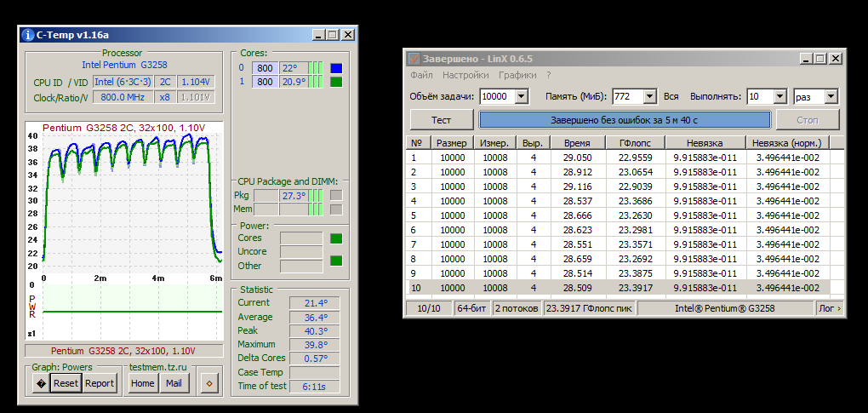Viewport: 868px width, 413px height.
Task: Select time value 28.666
Action: (577, 215)
